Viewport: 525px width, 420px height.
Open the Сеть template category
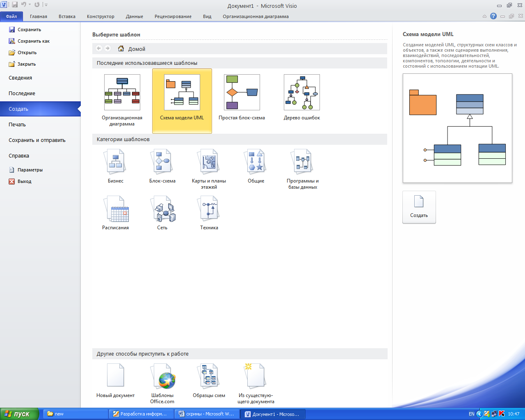point(162,213)
